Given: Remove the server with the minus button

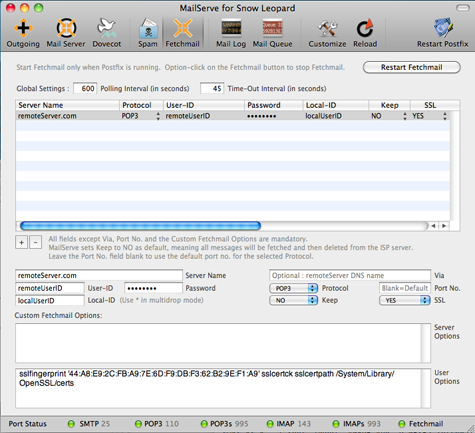Looking at the screenshot, I should 35,242.
